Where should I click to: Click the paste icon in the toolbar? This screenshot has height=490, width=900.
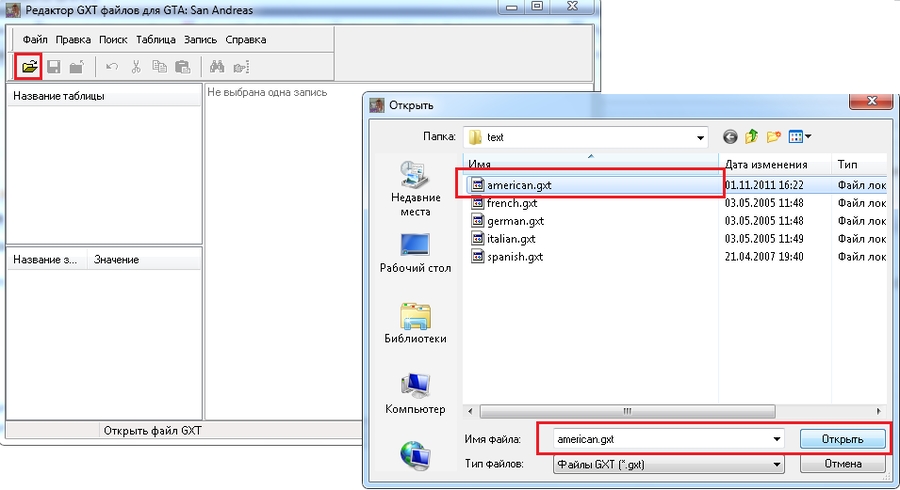pyautogui.click(x=183, y=67)
